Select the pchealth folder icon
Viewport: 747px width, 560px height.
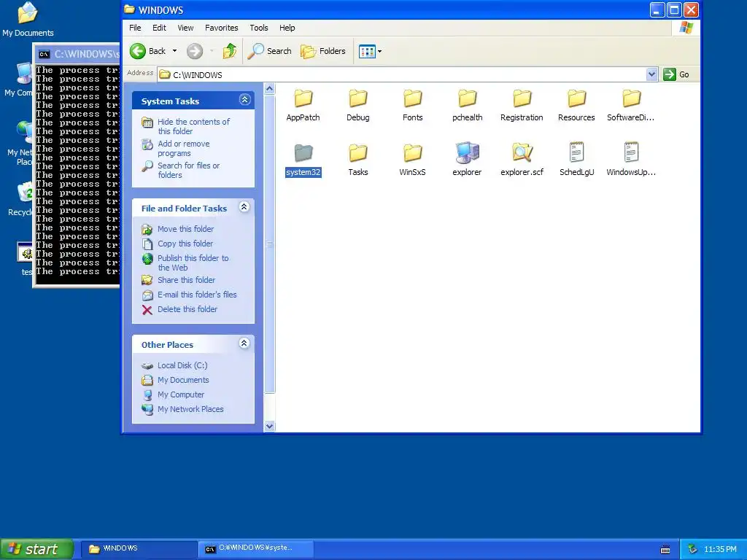468,98
